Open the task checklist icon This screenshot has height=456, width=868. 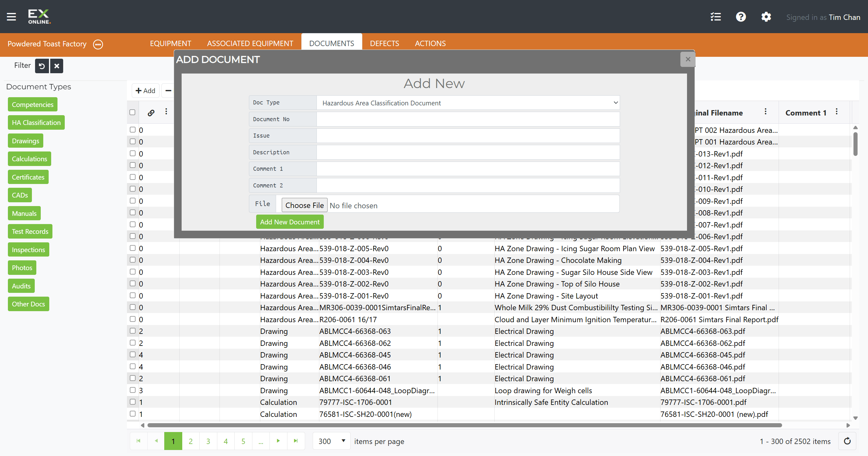[715, 17]
